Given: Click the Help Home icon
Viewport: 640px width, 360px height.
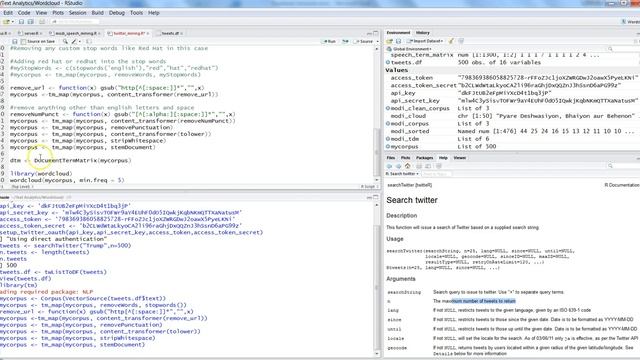Looking at the screenshot, I should (x=407, y=166).
